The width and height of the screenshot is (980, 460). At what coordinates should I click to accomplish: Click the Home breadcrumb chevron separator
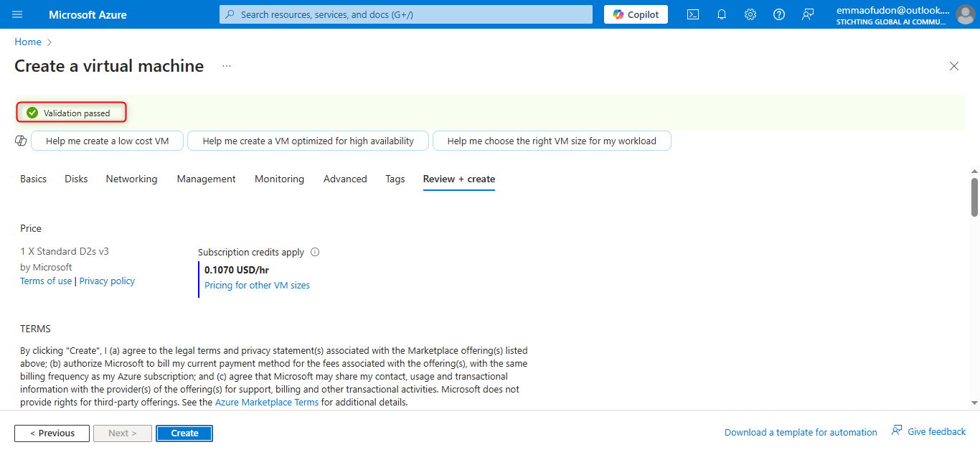point(50,42)
